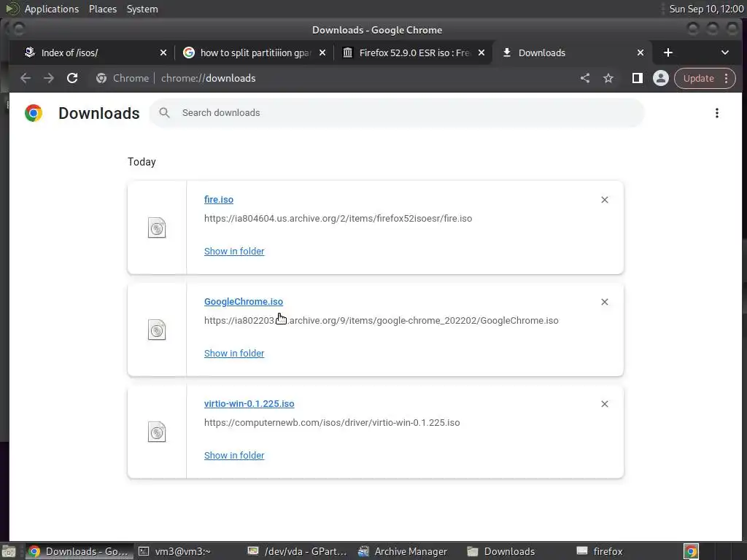Open the Chrome three-dot menu beside Update
Image resolution: width=747 pixels, height=560 pixels.
pyautogui.click(x=726, y=78)
